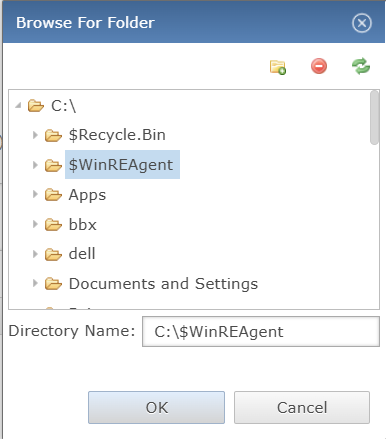Create a new folder with toolbar icon
386x439 pixels.
pos(278,67)
